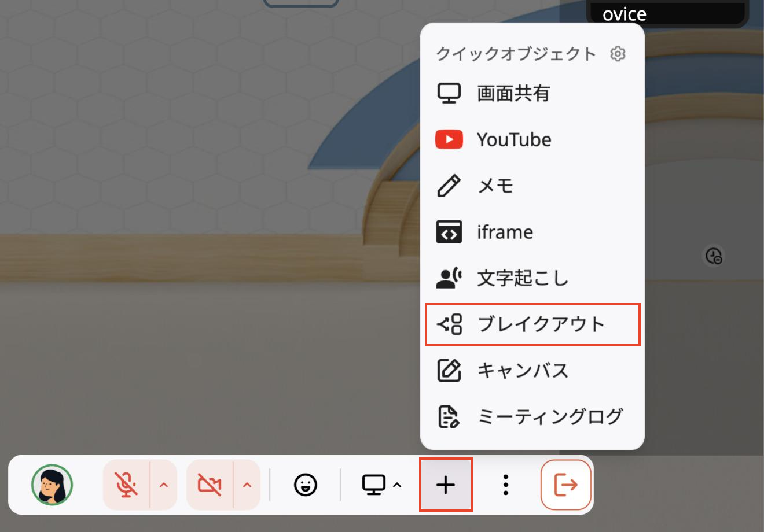The image size is (764, 532).
Task: Choose メモ in the quick object list
Action: pos(532,186)
